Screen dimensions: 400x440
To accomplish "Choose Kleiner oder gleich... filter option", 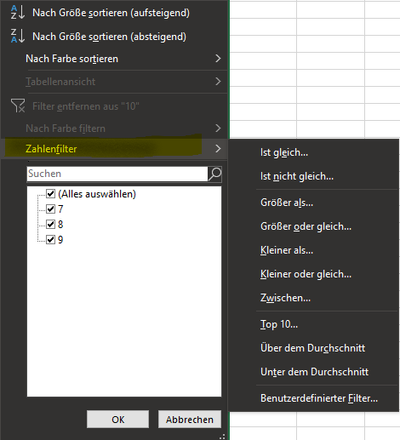I will tap(306, 274).
